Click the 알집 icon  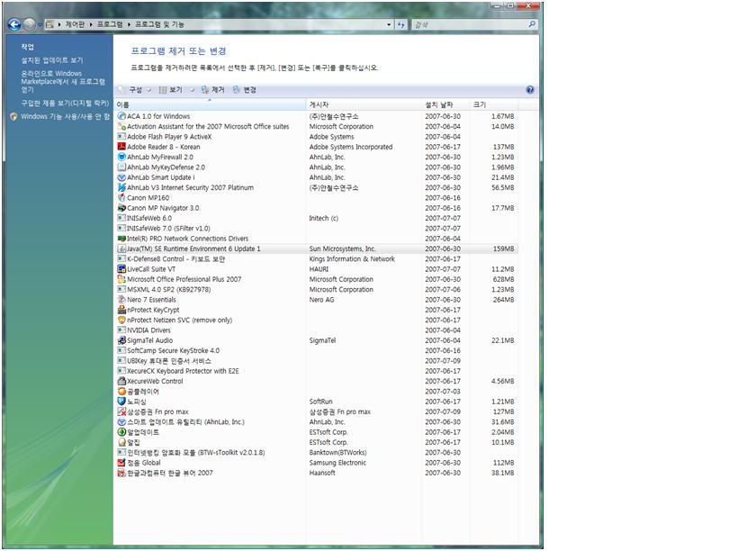121,442
